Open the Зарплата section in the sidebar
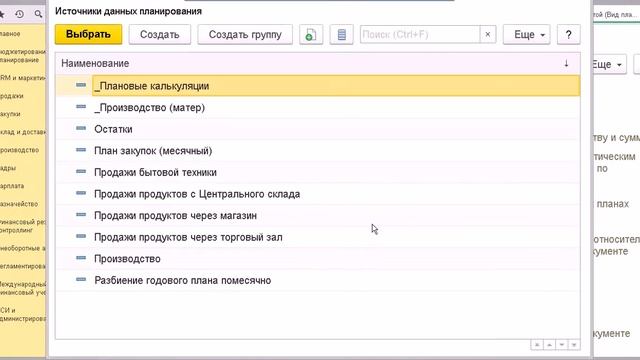 click(12, 186)
